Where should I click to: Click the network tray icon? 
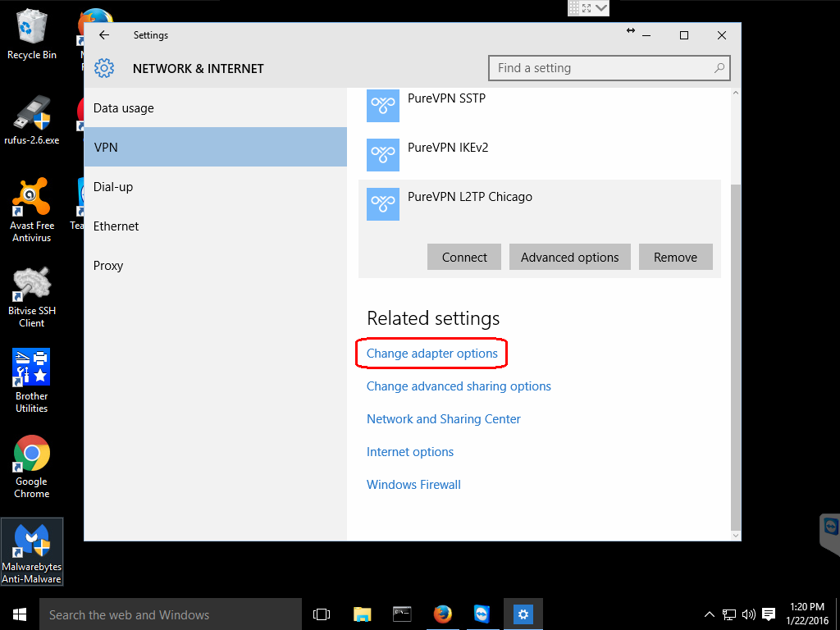pos(728,614)
